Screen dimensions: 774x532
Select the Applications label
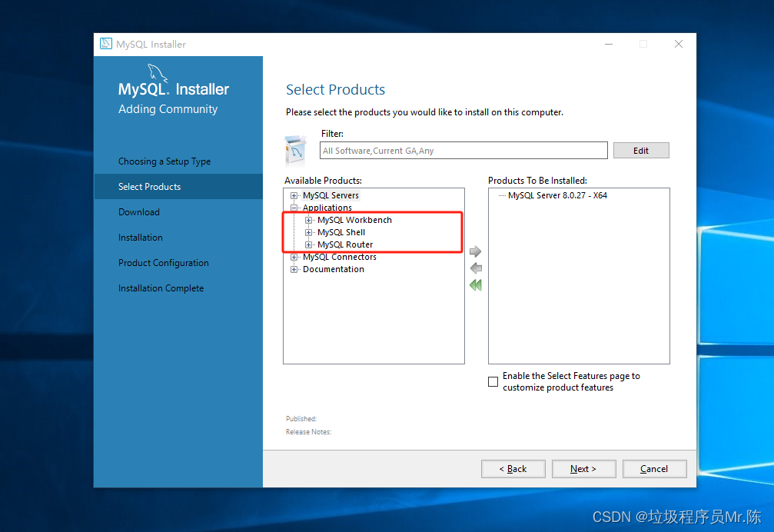click(327, 208)
